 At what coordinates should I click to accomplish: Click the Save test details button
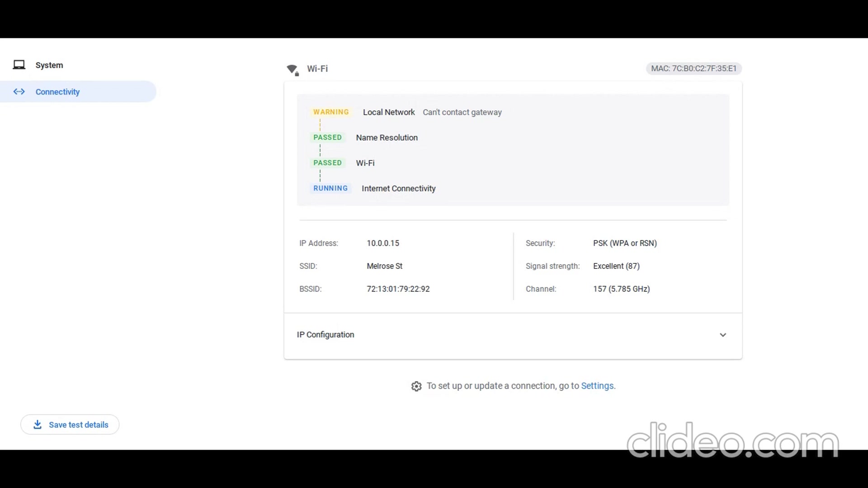(x=70, y=424)
